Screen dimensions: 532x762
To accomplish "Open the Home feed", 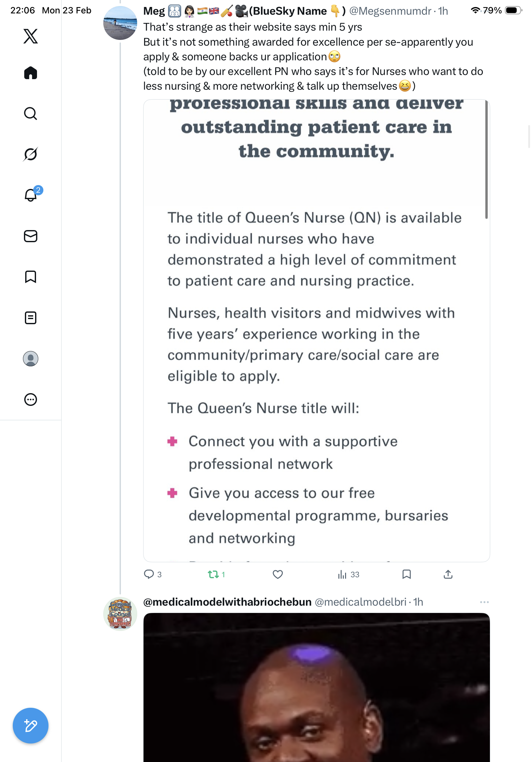I will click(31, 73).
